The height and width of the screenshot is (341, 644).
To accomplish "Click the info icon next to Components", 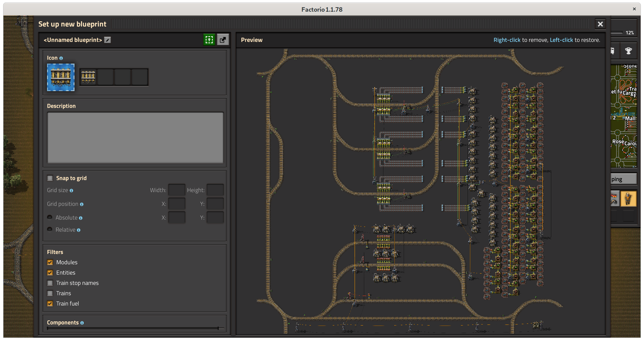I will [x=82, y=323].
